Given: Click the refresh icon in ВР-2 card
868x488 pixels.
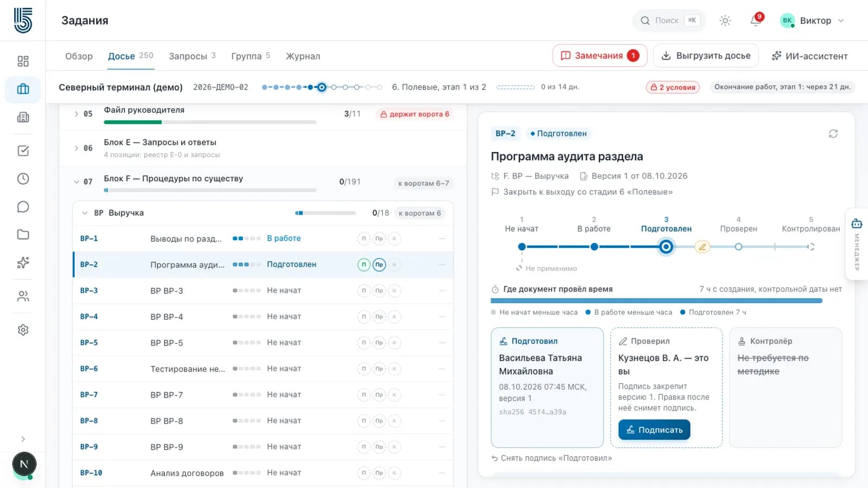Looking at the screenshot, I should (833, 133).
